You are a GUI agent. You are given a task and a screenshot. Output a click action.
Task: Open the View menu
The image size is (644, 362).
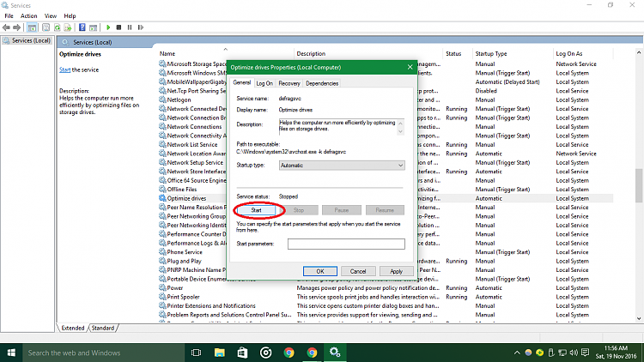point(51,16)
